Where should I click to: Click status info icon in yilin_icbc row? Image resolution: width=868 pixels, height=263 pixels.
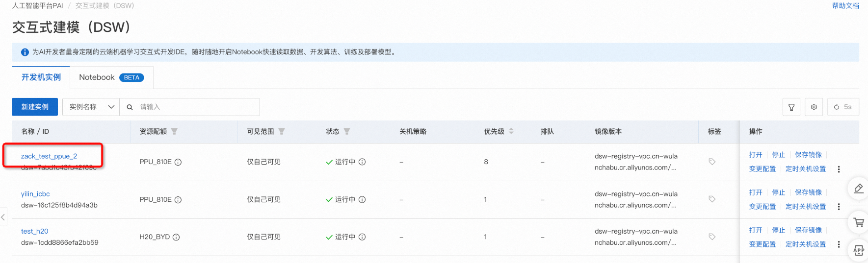click(x=362, y=199)
